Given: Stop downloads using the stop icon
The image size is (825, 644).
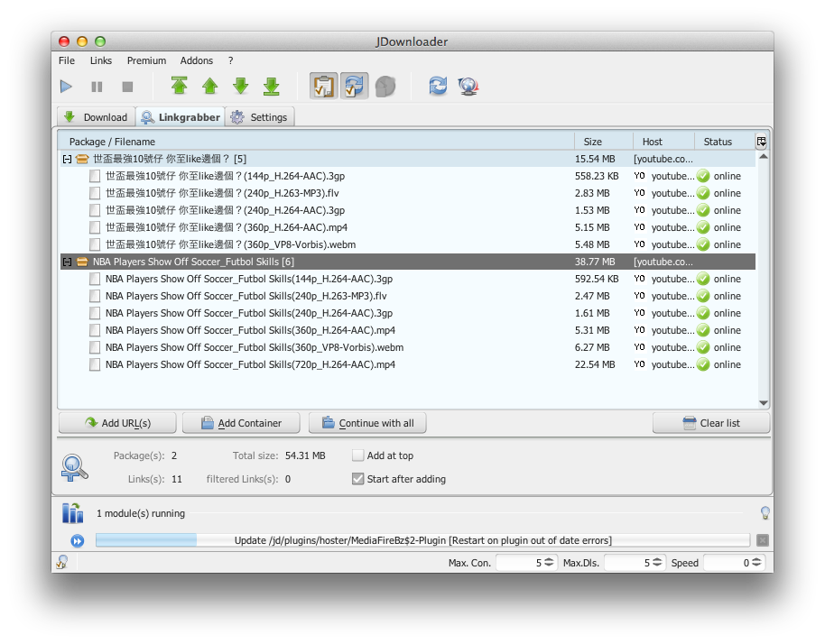Looking at the screenshot, I should pyautogui.click(x=127, y=87).
